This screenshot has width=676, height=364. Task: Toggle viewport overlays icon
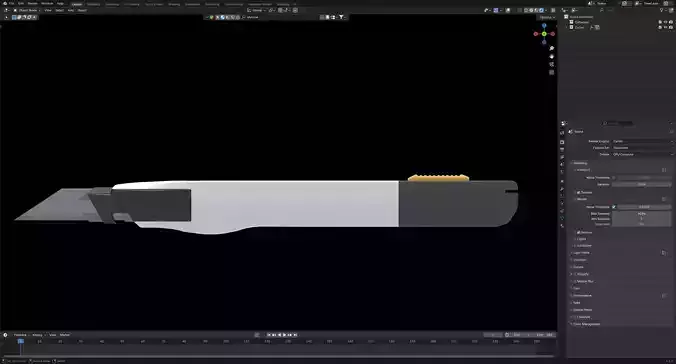508,10
